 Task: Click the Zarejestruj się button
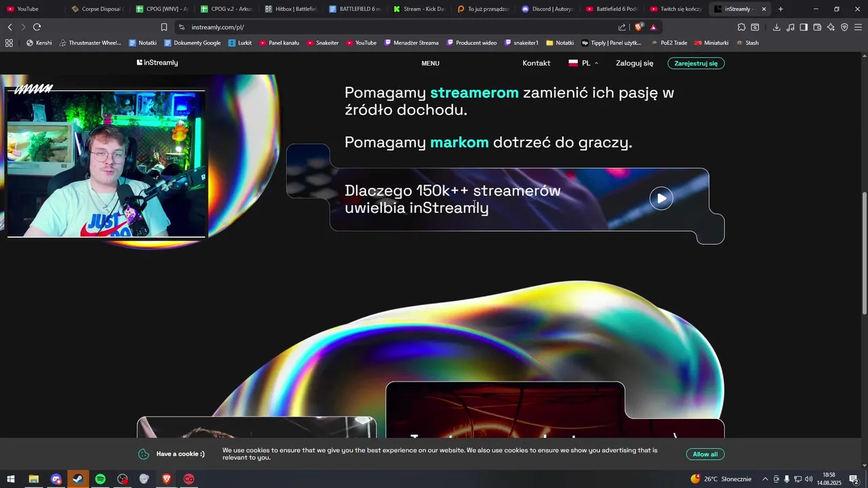[x=696, y=63]
